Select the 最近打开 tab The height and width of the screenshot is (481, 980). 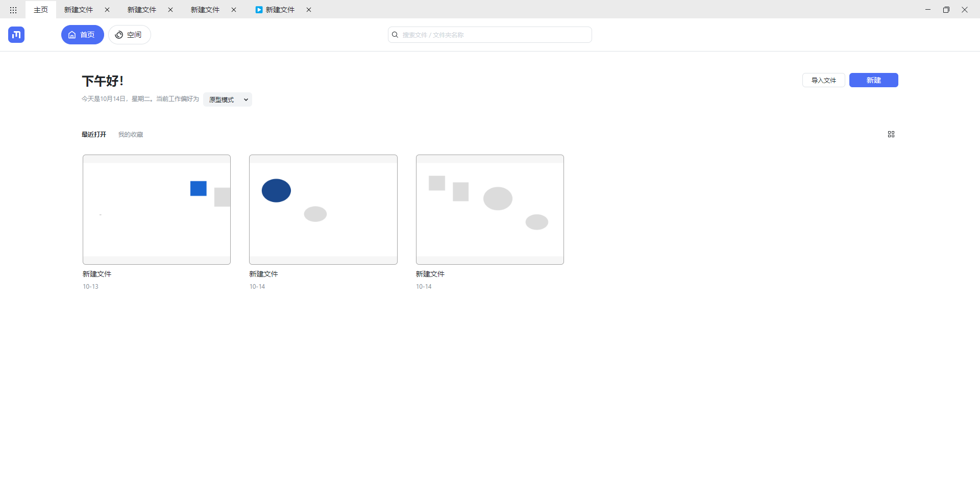[x=94, y=135]
